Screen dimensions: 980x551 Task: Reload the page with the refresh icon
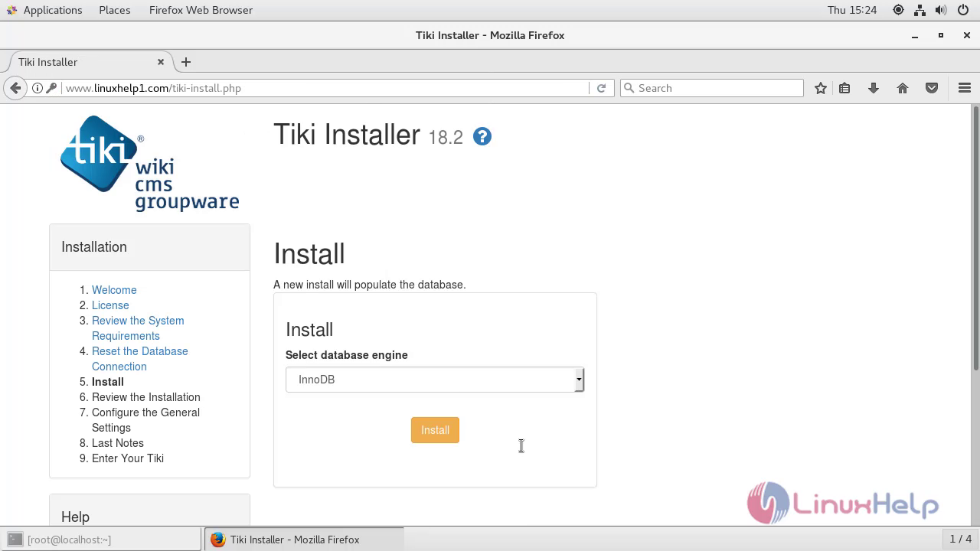click(x=601, y=88)
